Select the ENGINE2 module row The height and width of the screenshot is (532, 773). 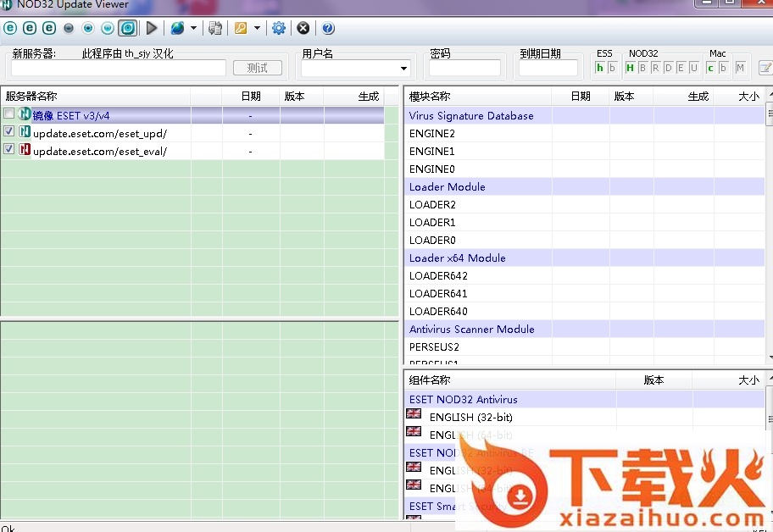(x=584, y=133)
